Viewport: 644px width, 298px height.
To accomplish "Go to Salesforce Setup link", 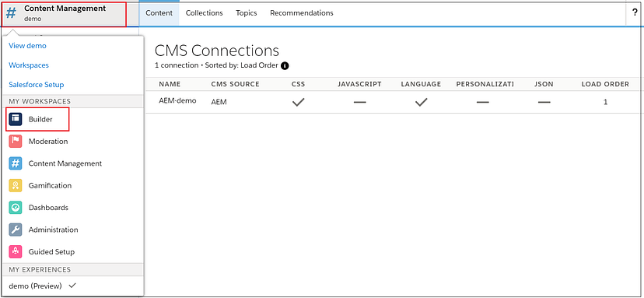I will pyautogui.click(x=36, y=85).
